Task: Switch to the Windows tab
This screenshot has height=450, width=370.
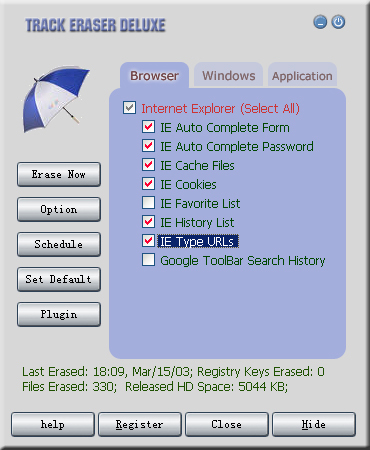Action: tap(229, 75)
